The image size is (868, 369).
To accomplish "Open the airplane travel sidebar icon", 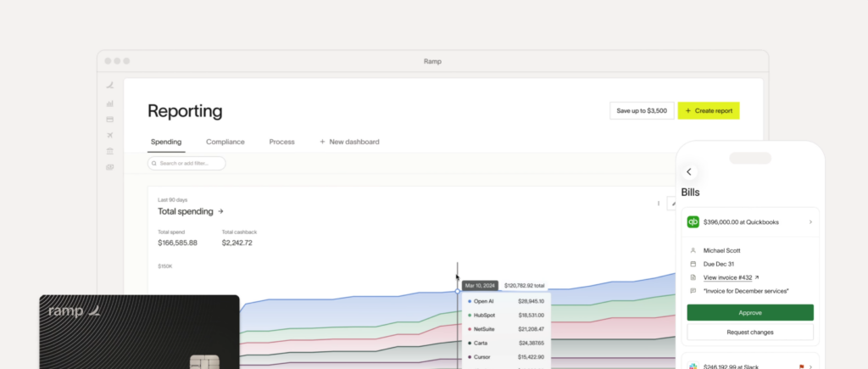I will tap(109, 135).
